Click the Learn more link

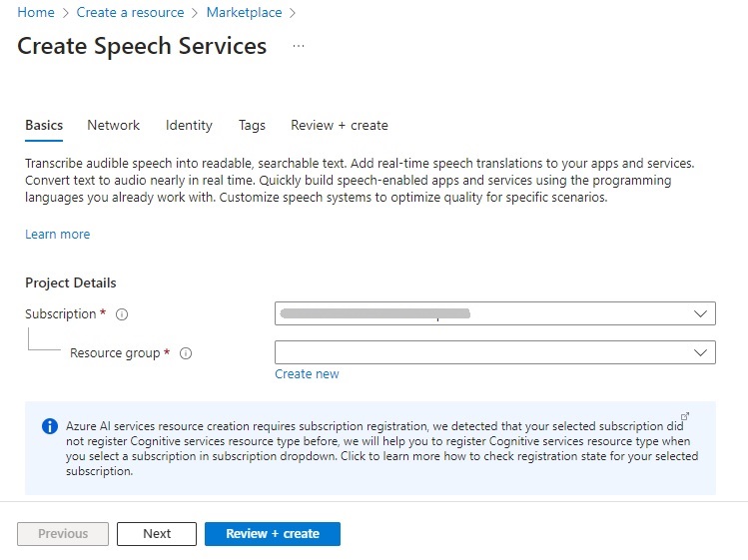pyautogui.click(x=57, y=235)
